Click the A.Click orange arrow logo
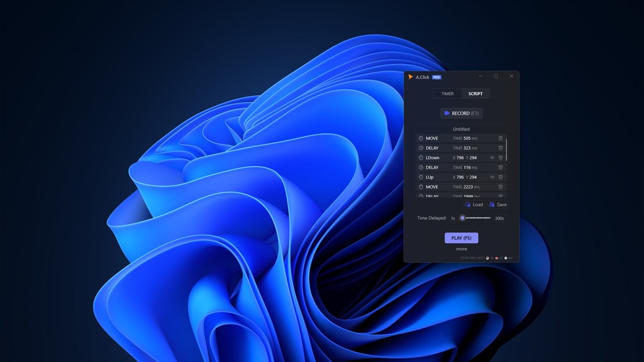The height and width of the screenshot is (362, 644). click(410, 77)
